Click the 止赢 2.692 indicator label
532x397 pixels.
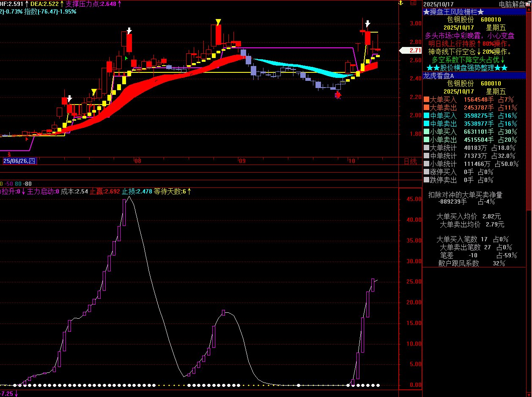click(105, 191)
